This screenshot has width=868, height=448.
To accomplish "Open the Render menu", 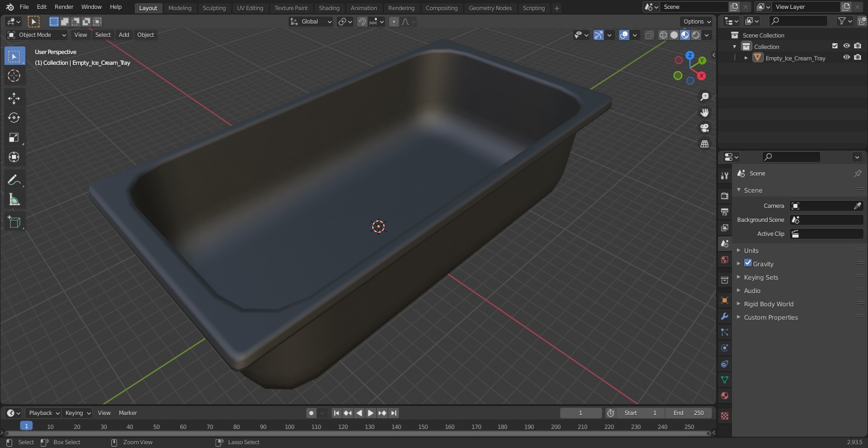I will tap(64, 7).
